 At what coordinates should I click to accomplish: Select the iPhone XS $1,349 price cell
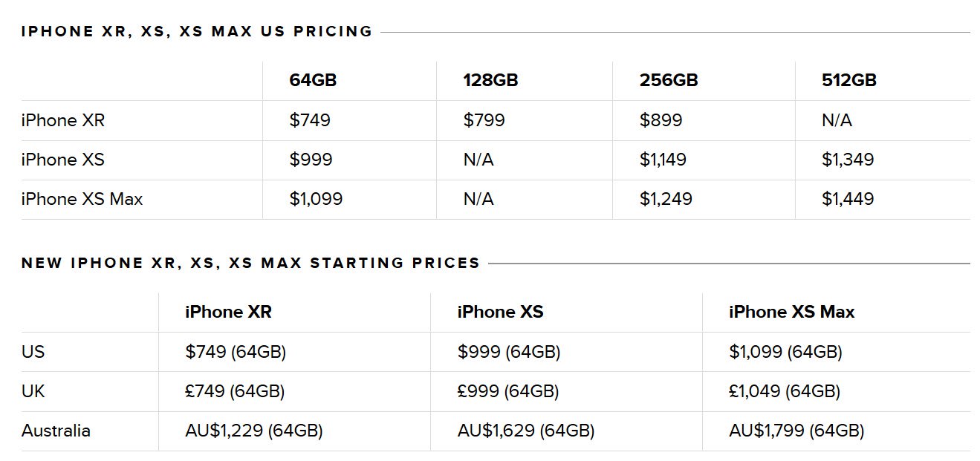pos(848,160)
